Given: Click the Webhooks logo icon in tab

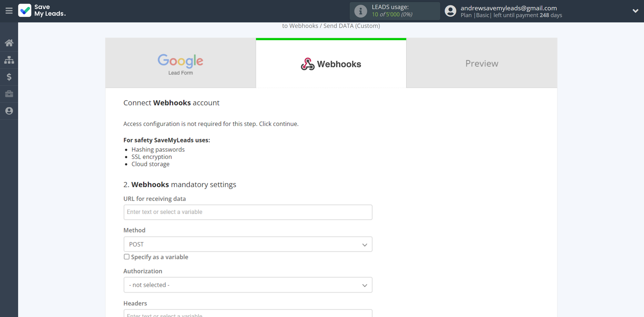Looking at the screenshot, I should [x=307, y=64].
